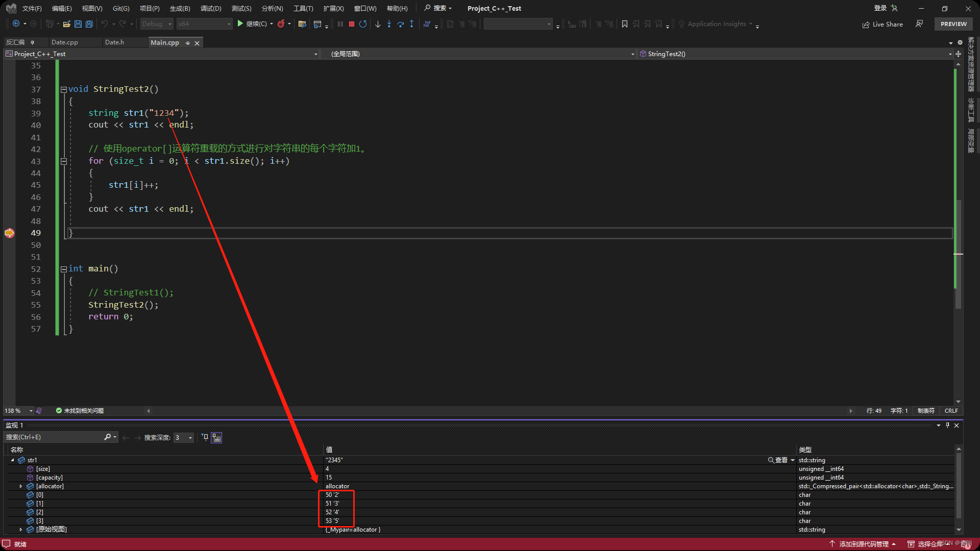Click the undo arrow icon
The image size is (980, 551).
pyautogui.click(x=104, y=24)
